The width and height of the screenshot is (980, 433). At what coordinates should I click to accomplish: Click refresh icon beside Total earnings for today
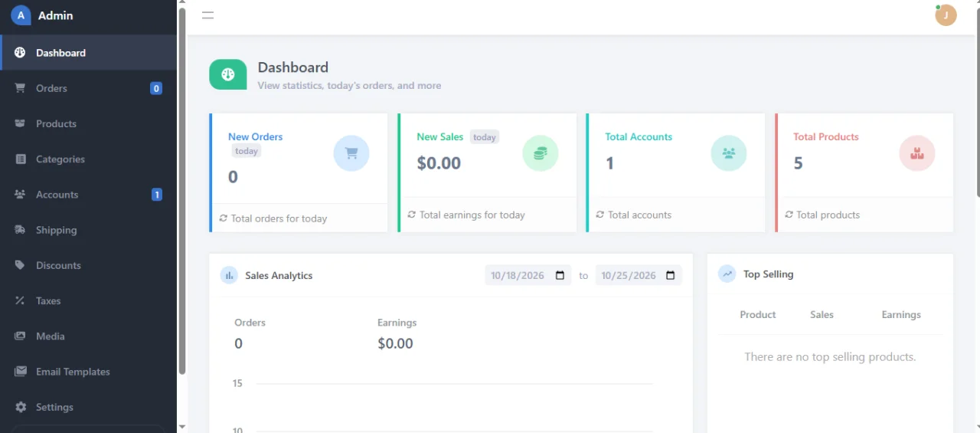412,215
